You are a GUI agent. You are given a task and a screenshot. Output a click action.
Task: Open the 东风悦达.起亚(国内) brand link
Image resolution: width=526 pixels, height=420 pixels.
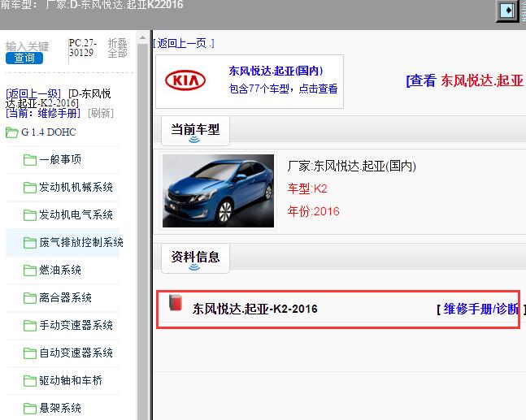pyautogui.click(x=276, y=71)
